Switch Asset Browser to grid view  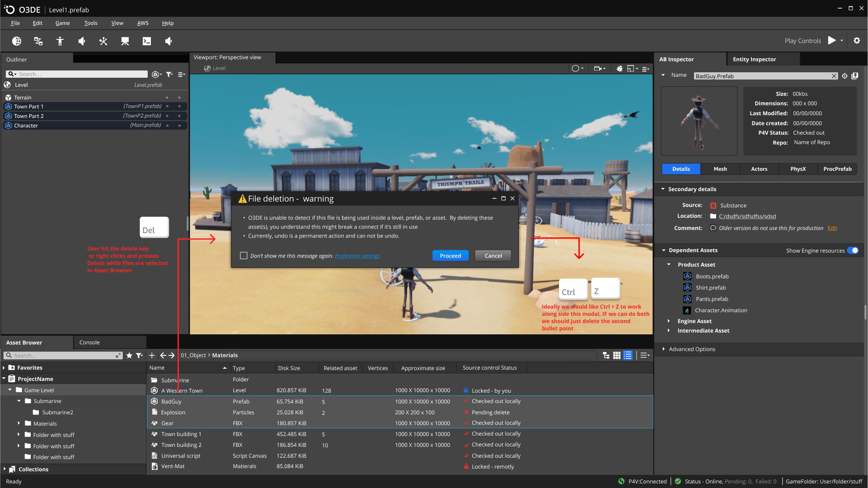[617, 356]
